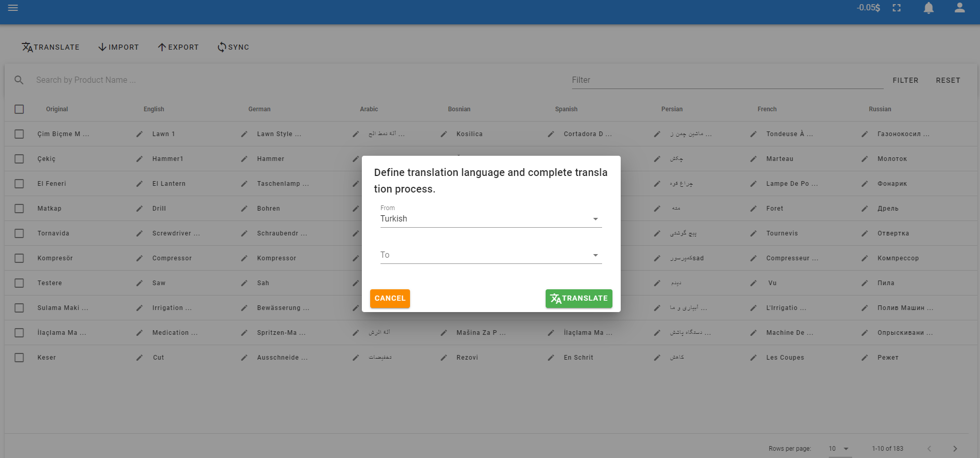Go to previous table page arrow
980x458 pixels.
point(929,449)
